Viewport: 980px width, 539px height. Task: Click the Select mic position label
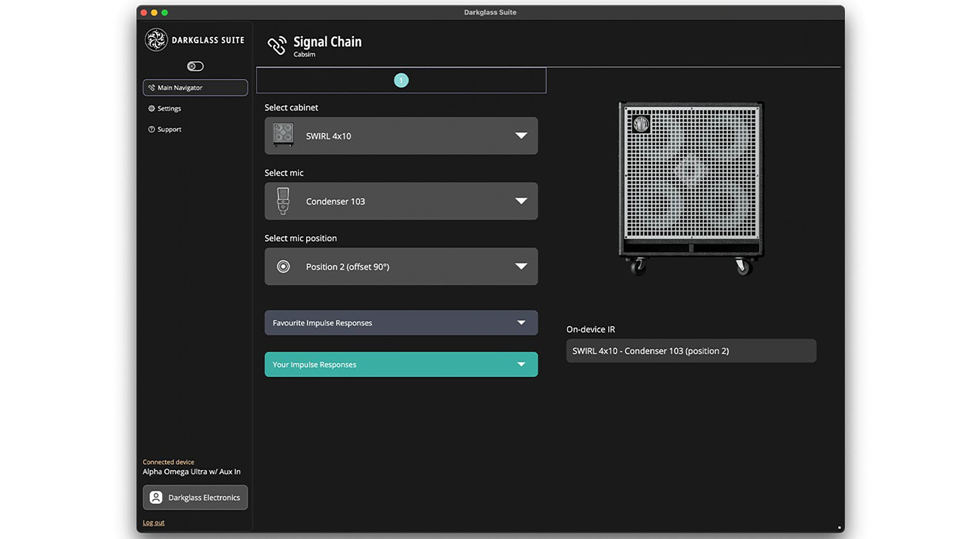300,238
